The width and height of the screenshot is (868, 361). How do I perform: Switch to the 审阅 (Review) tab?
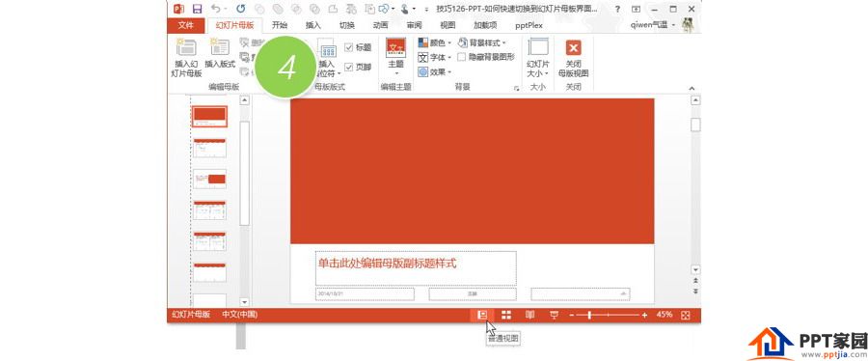414,25
